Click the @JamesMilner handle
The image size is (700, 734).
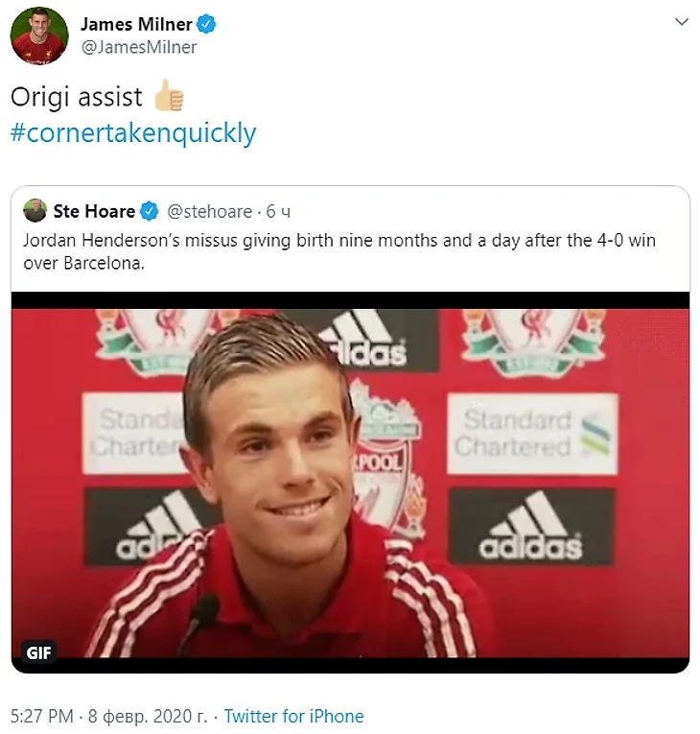(x=138, y=47)
